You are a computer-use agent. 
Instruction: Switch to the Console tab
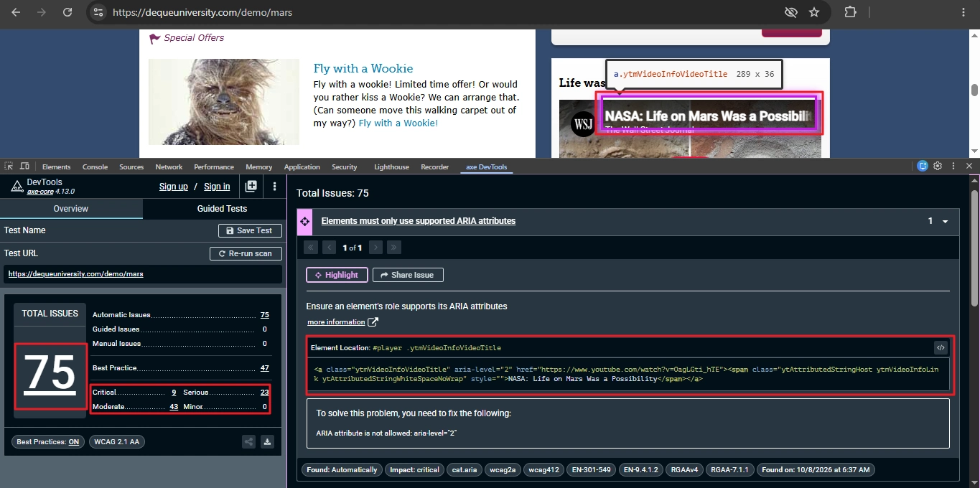click(95, 167)
